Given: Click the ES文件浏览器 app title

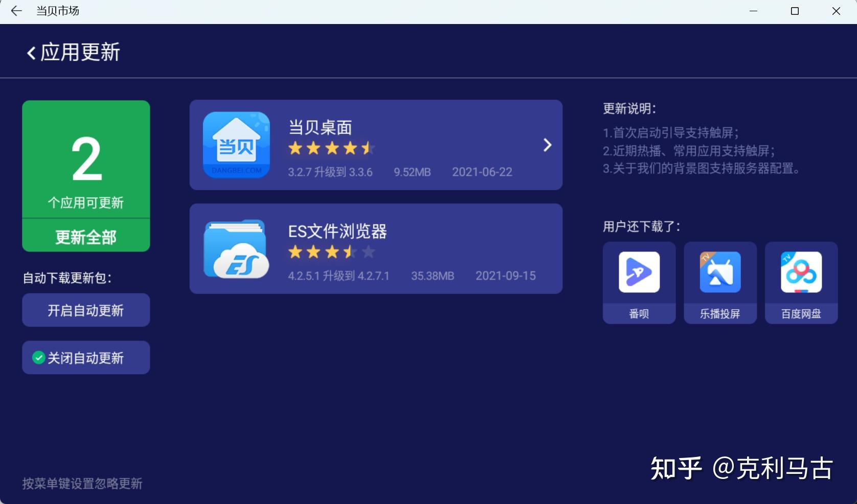Looking at the screenshot, I should tap(337, 231).
